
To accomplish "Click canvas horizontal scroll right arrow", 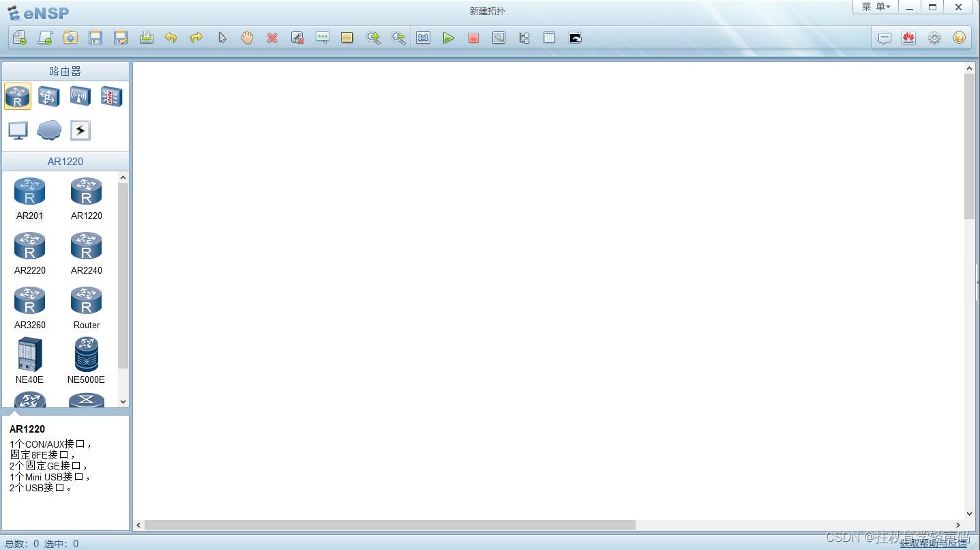I will pos(959,525).
